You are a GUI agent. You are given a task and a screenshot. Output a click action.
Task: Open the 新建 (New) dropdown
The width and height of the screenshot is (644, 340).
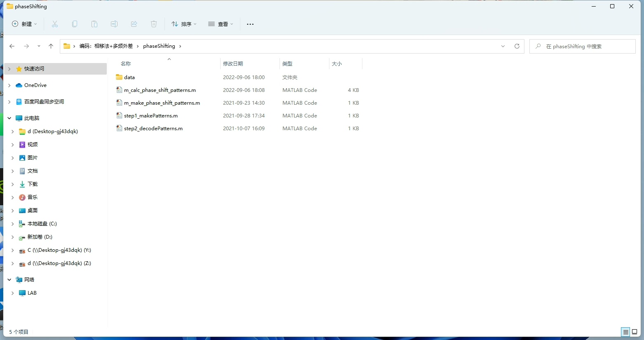24,24
